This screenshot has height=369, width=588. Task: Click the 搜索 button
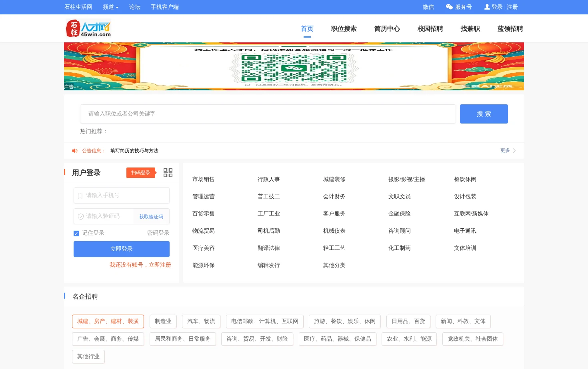click(x=484, y=114)
